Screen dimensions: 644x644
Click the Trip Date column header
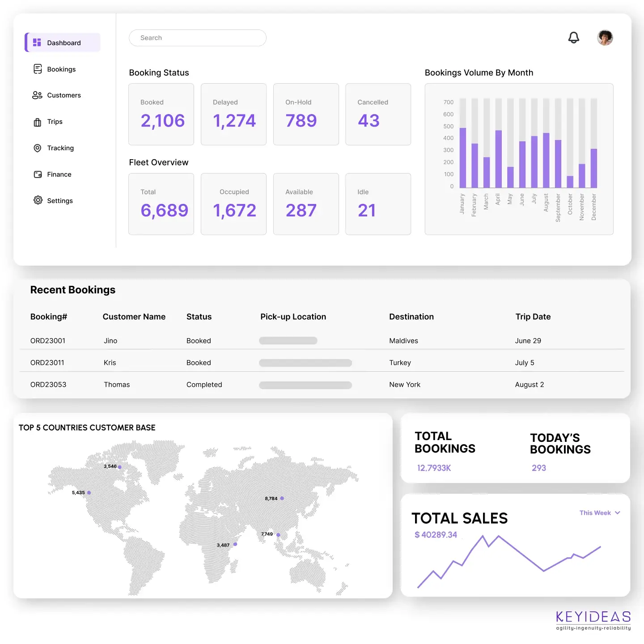tap(533, 317)
